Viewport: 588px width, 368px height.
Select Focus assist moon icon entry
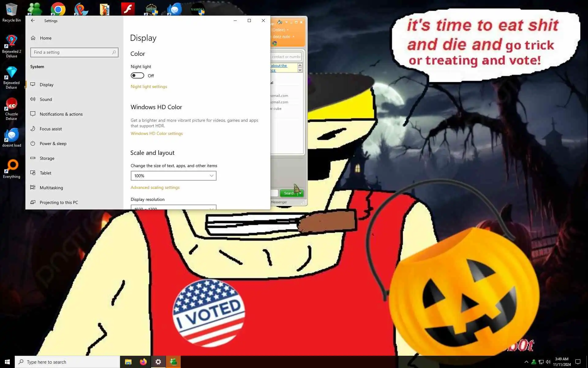pyautogui.click(x=51, y=129)
